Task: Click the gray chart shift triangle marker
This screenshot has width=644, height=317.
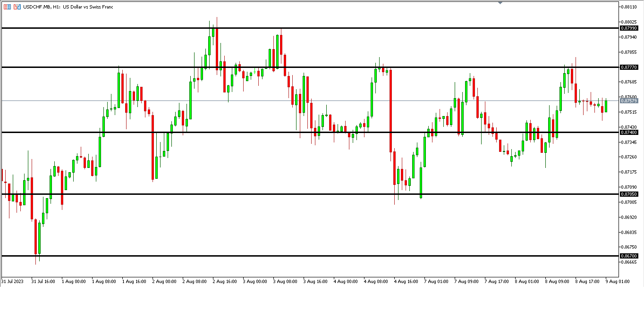Action: [x=500, y=3]
